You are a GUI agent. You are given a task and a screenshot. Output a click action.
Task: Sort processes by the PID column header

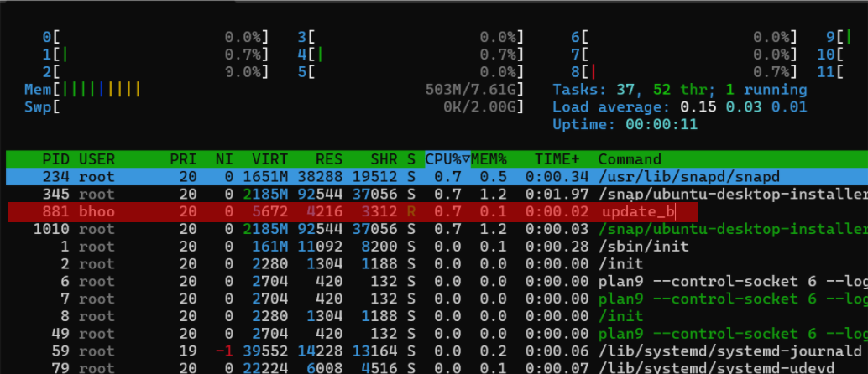pos(56,158)
